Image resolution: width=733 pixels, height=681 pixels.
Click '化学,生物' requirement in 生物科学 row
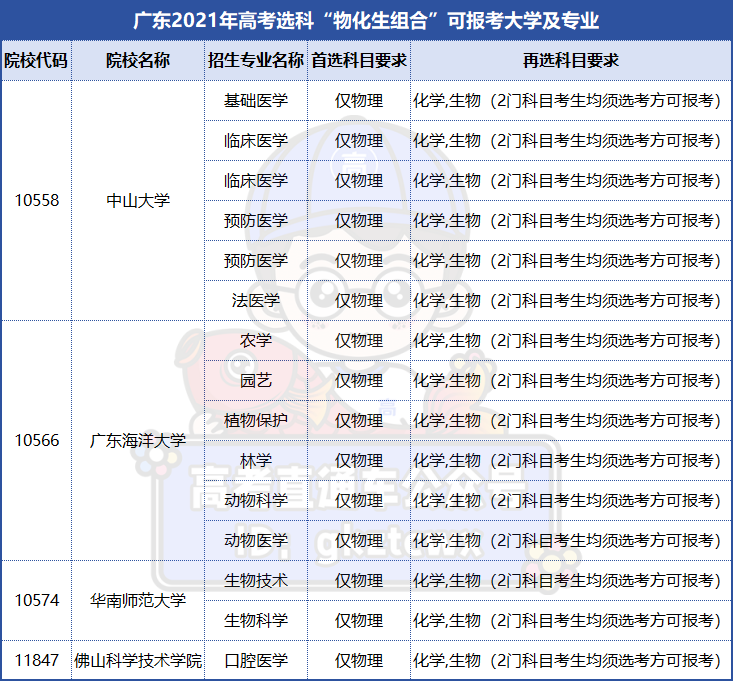(x=571, y=620)
